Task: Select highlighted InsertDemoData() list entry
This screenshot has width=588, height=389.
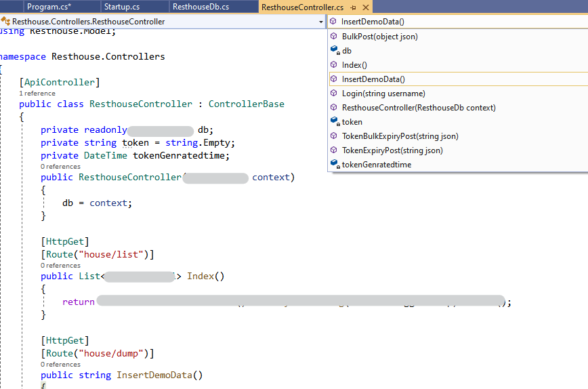Action: click(x=457, y=79)
